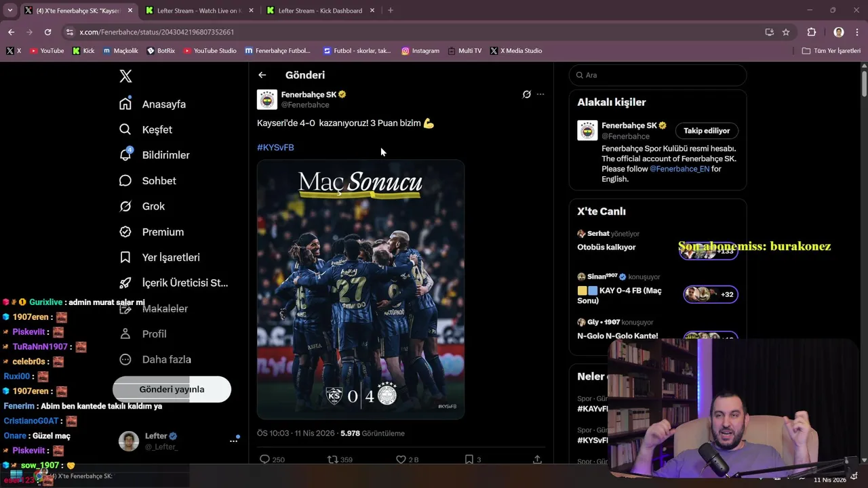Click the X logo in sidebar
The image size is (868, 488).
pos(125,77)
